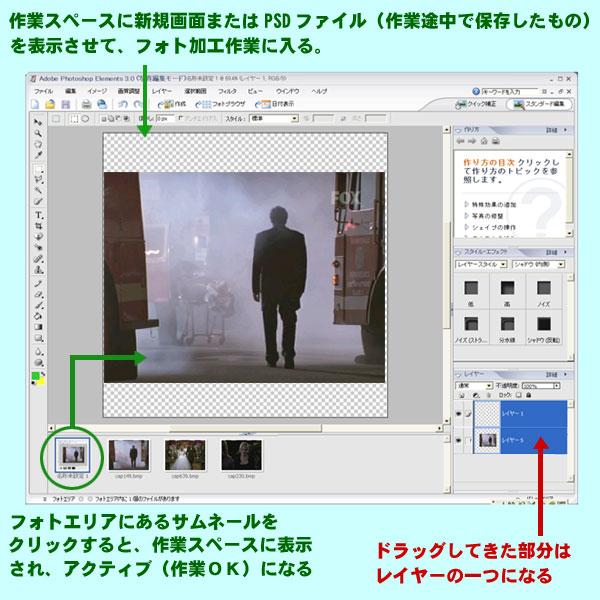This screenshot has width=600, height=600.
Task: Open the 画質調整 menu
Action: coord(129,91)
